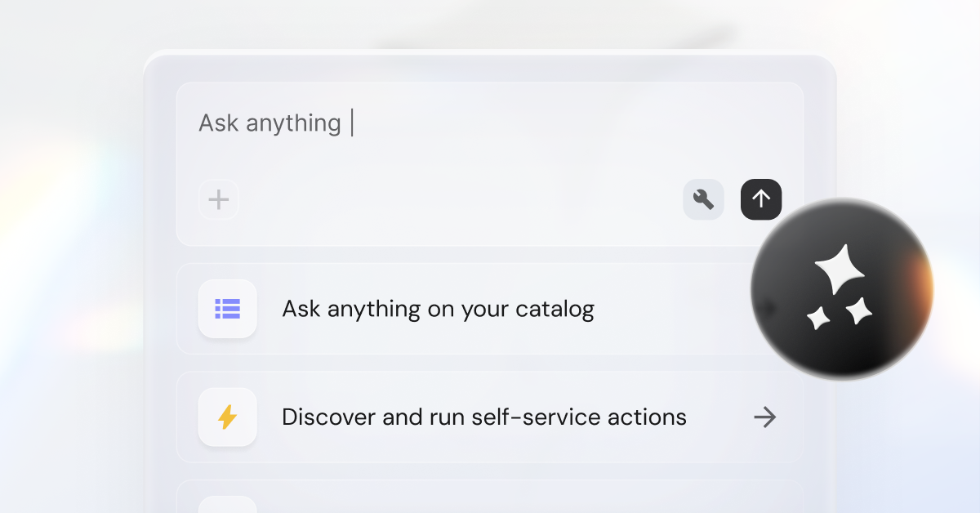Click the yellow lightning bolt icon
The height and width of the screenshot is (513, 980).
227,417
